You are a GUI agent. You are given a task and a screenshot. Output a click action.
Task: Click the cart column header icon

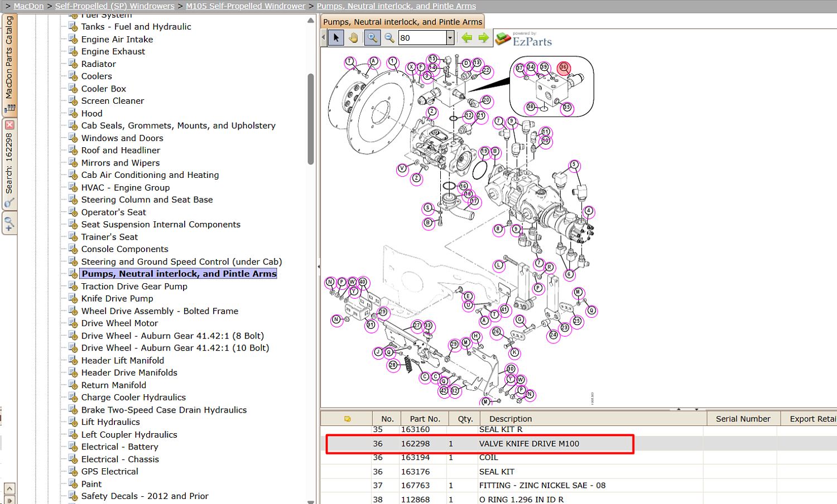tap(347, 419)
